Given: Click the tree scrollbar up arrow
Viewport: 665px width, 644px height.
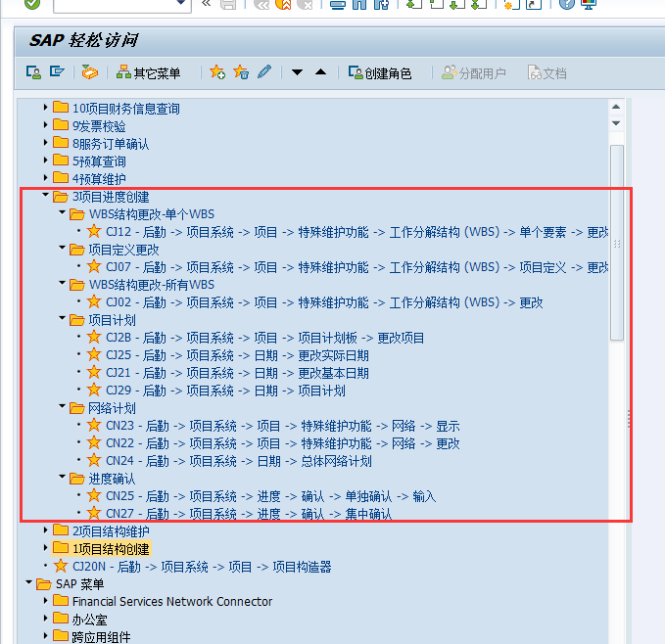Looking at the screenshot, I should pyautogui.click(x=616, y=107).
